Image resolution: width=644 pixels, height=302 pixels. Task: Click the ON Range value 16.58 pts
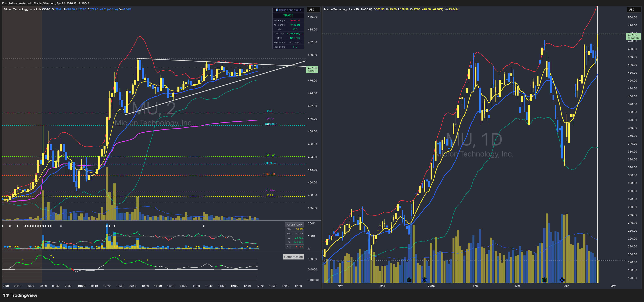click(x=295, y=20)
